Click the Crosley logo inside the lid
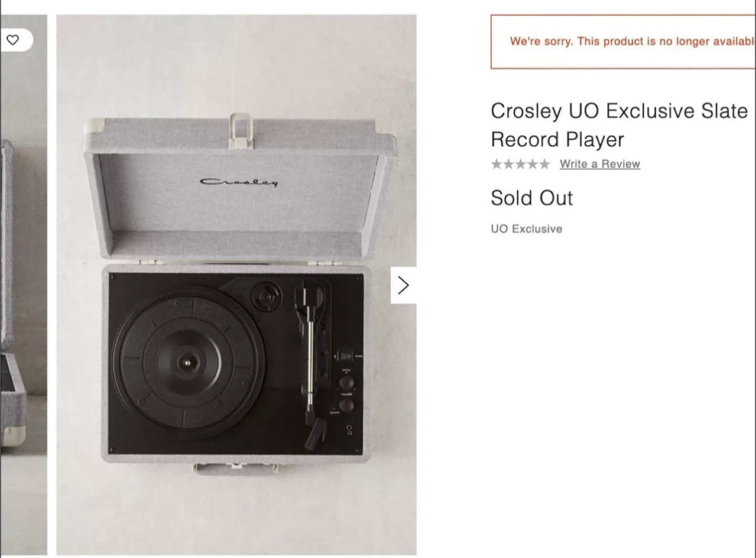This screenshot has width=756, height=558. tap(239, 182)
